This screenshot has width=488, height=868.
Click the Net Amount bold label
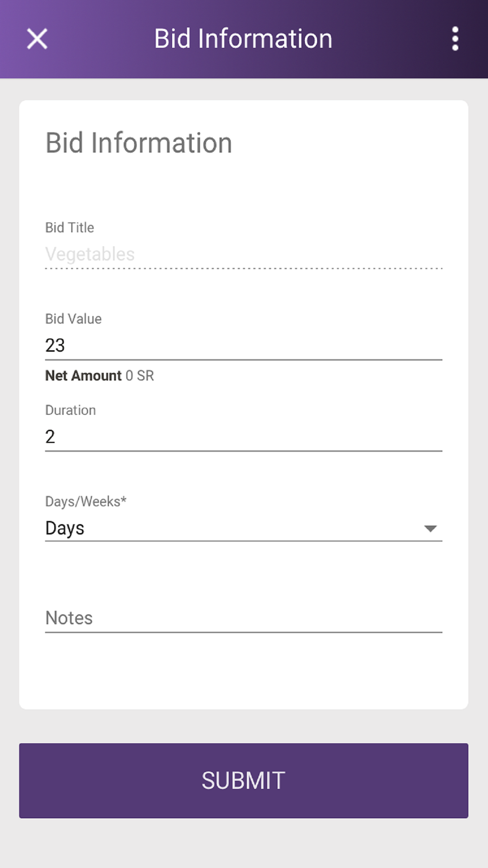tap(83, 375)
